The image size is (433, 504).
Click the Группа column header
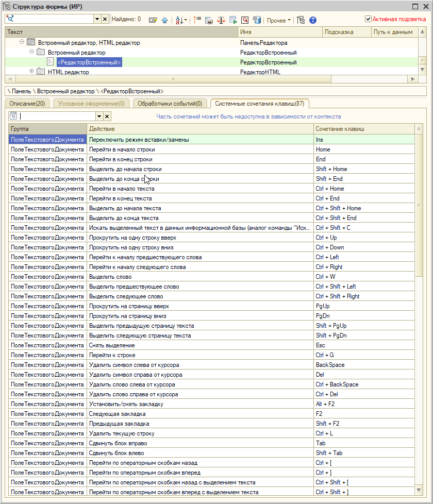pos(47,128)
